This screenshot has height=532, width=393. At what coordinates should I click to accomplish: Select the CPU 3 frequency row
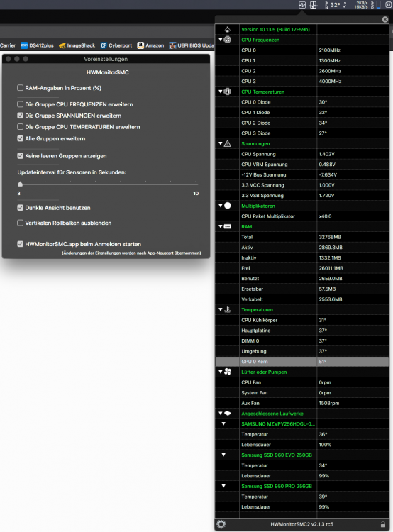coord(302,82)
